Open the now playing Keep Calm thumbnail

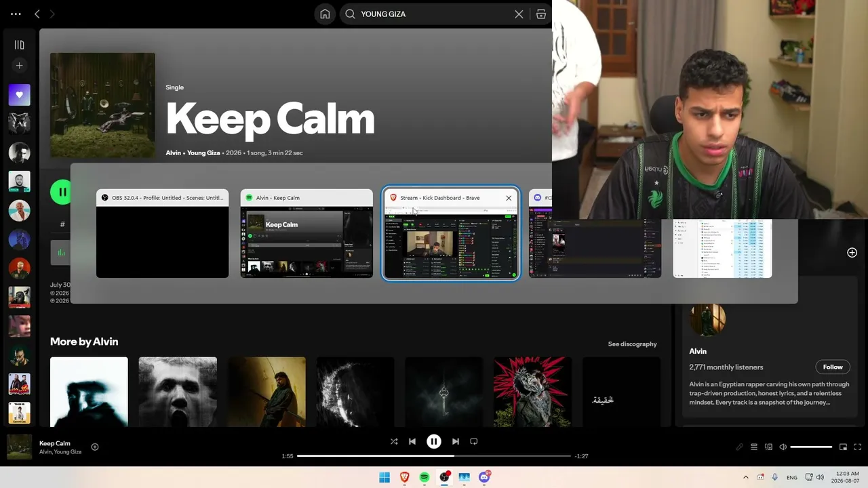pos(19,447)
